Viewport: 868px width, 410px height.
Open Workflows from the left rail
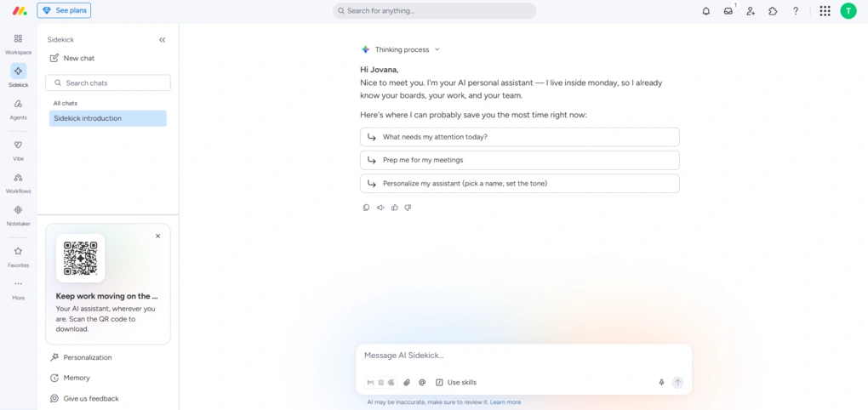coord(18,183)
